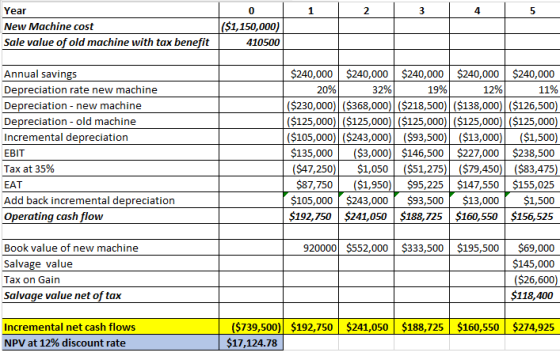Click new machine depreciation ($138,000)
This screenshot has height=360, width=560.
[478, 106]
